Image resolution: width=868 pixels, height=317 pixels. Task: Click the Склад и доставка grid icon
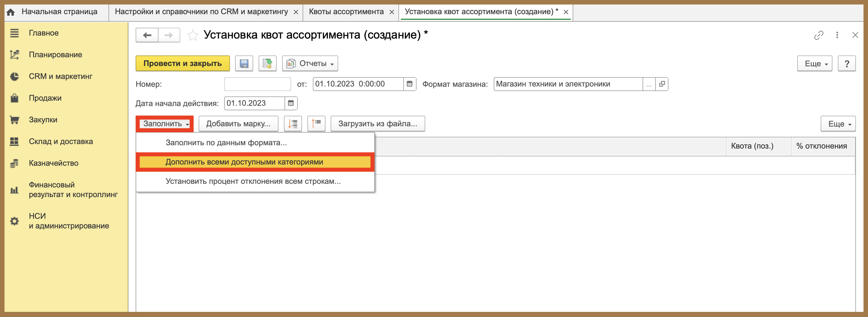click(14, 142)
